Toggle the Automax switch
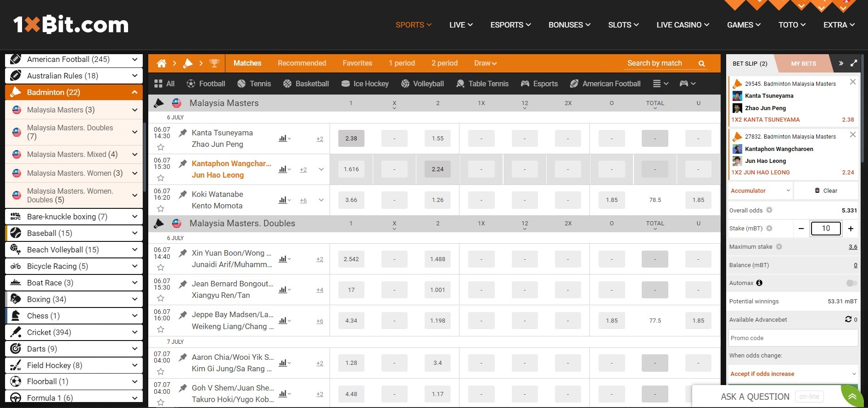 tap(851, 283)
